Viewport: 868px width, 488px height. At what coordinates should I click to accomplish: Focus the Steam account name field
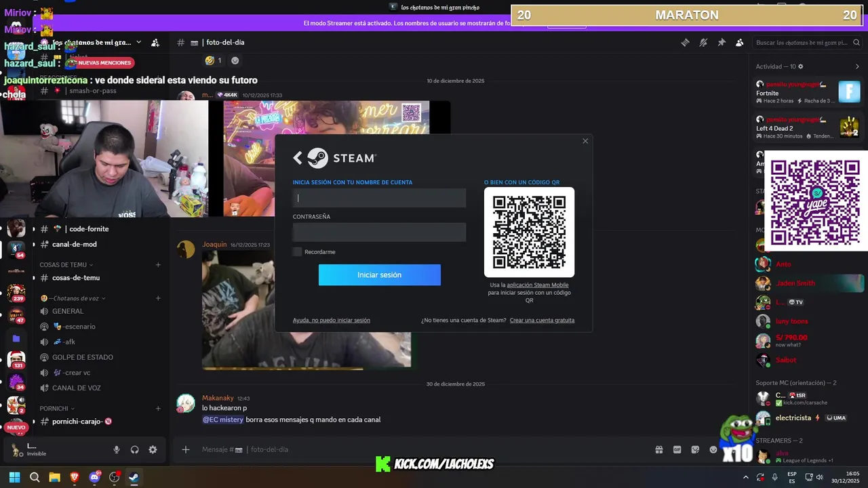tap(379, 198)
